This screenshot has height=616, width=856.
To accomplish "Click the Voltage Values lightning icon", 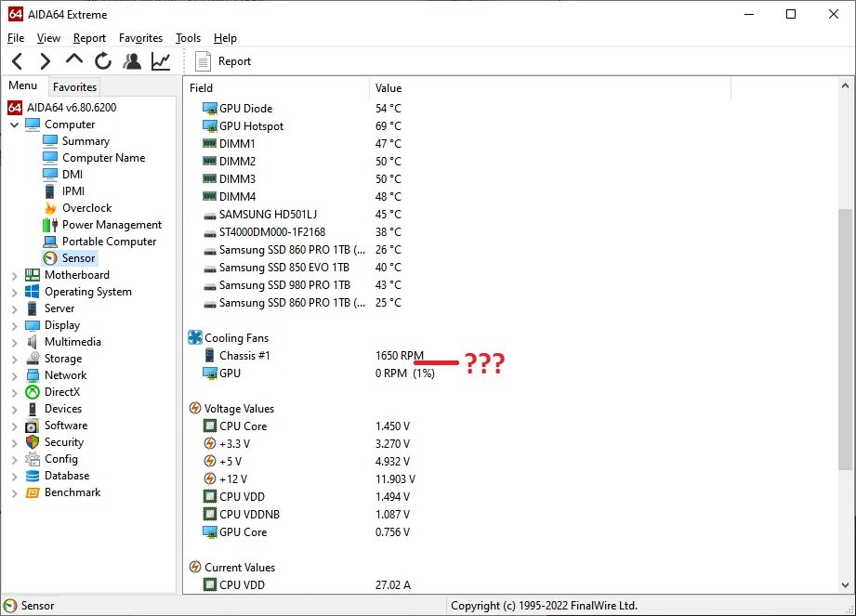I will [x=195, y=408].
